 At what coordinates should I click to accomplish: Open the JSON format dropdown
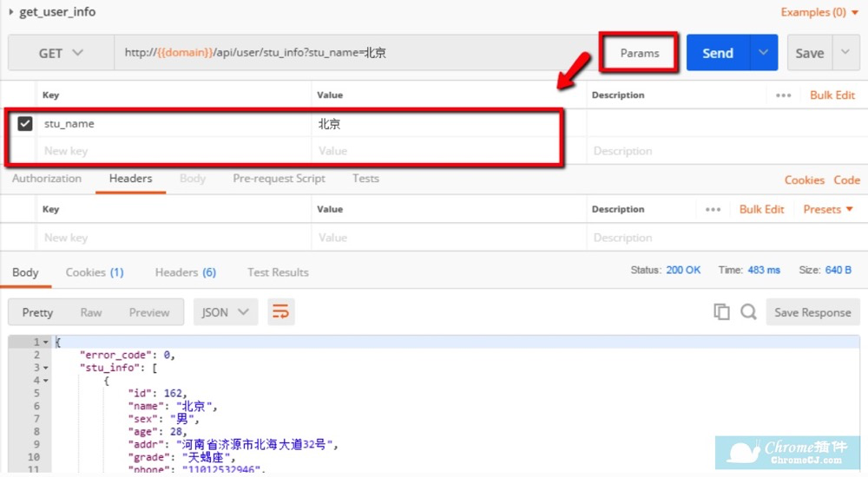[x=226, y=312]
